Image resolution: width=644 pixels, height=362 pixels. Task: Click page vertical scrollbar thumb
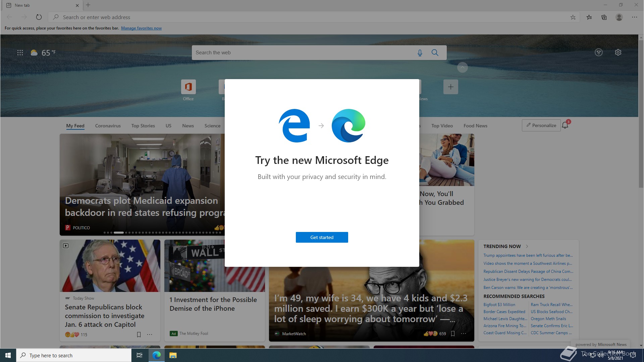point(641,114)
